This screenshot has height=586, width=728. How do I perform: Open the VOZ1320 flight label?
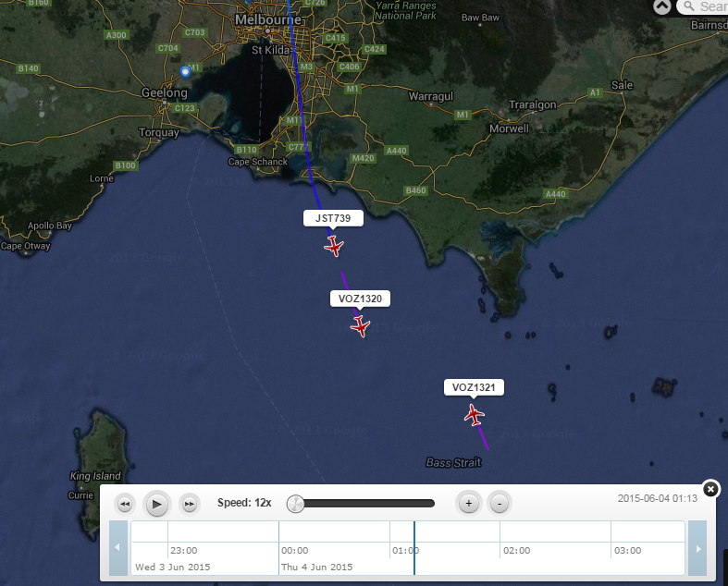click(361, 299)
